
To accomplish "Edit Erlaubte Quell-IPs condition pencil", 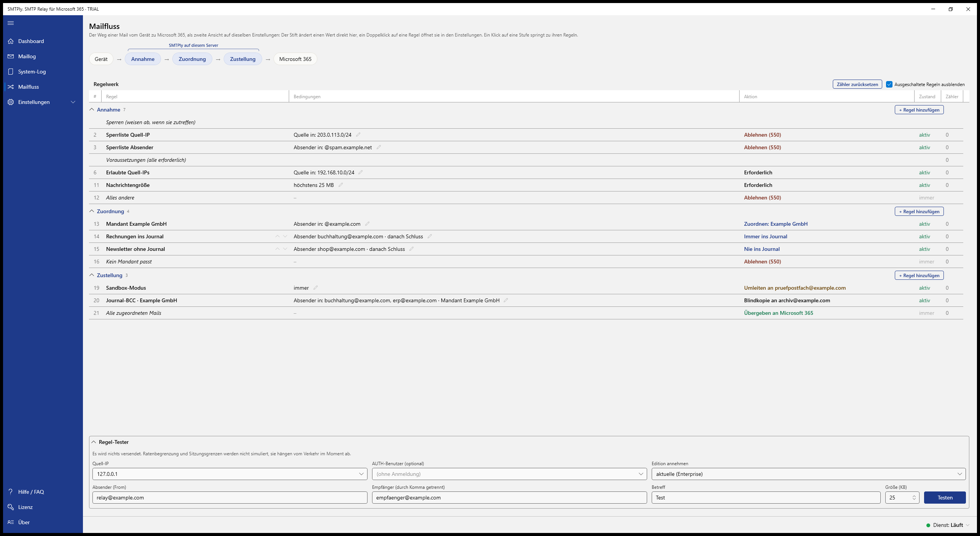I will click(x=361, y=172).
